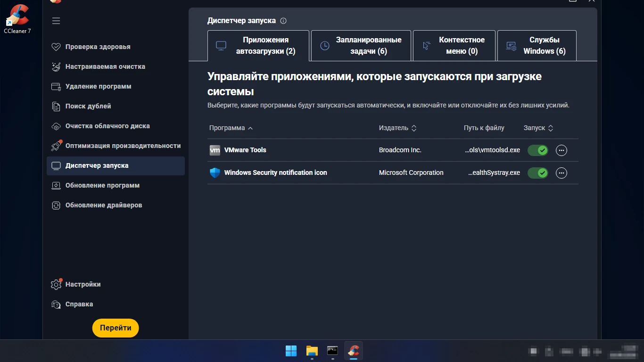
Task: Click the CCleaner icon on the taskbar
Action: click(x=354, y=351)
